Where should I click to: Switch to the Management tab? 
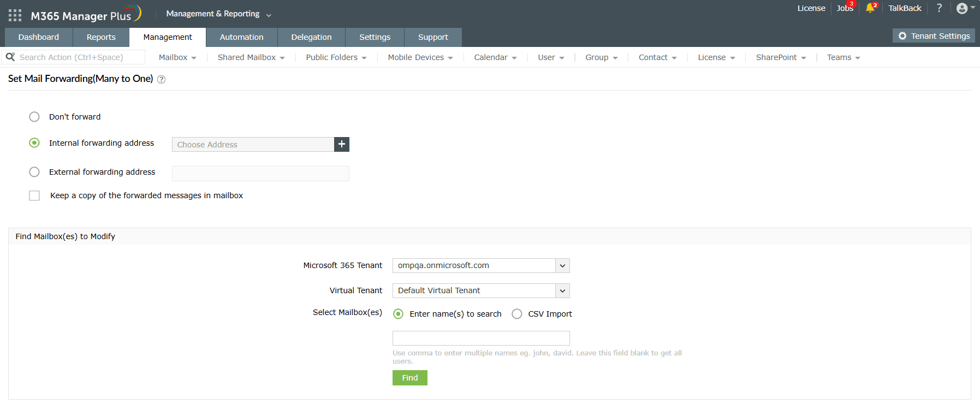[168, 37]
